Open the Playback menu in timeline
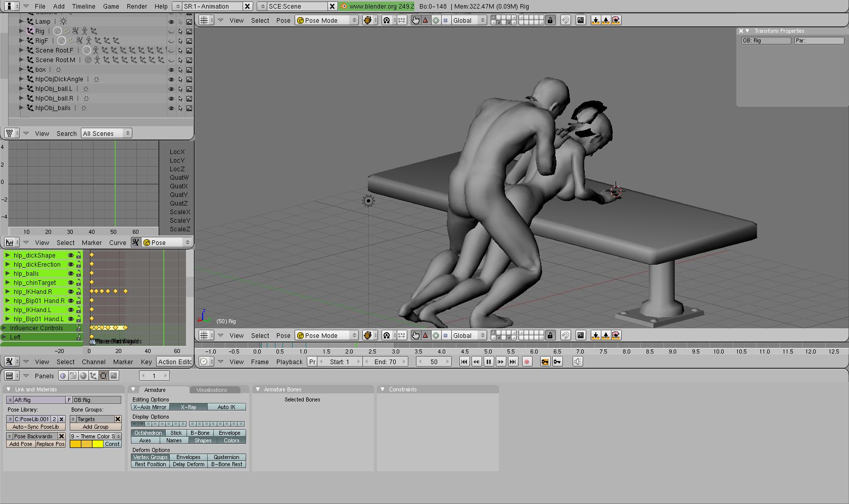The width and height of the screenshot is (849, 504). point(289,362)
